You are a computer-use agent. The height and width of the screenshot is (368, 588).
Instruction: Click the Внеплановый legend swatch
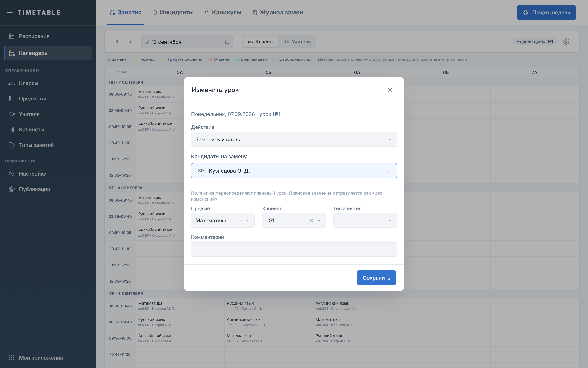tap(237, 60)
